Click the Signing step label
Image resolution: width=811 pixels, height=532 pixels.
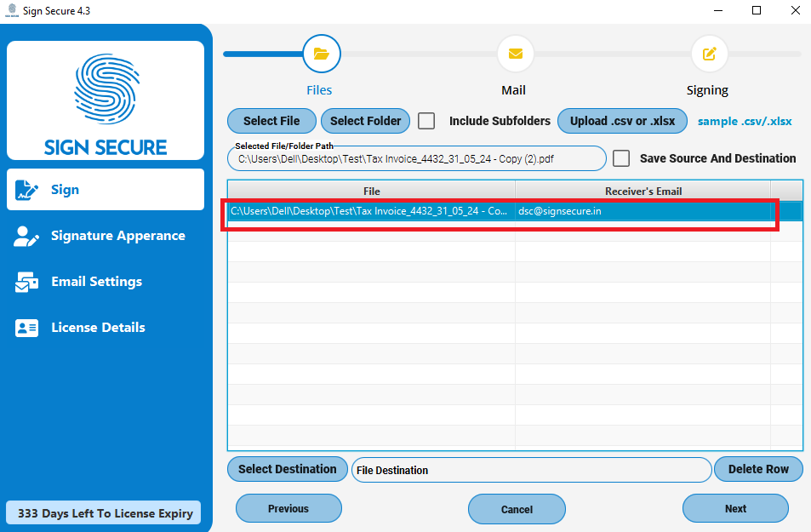click(x=707, y=90)
